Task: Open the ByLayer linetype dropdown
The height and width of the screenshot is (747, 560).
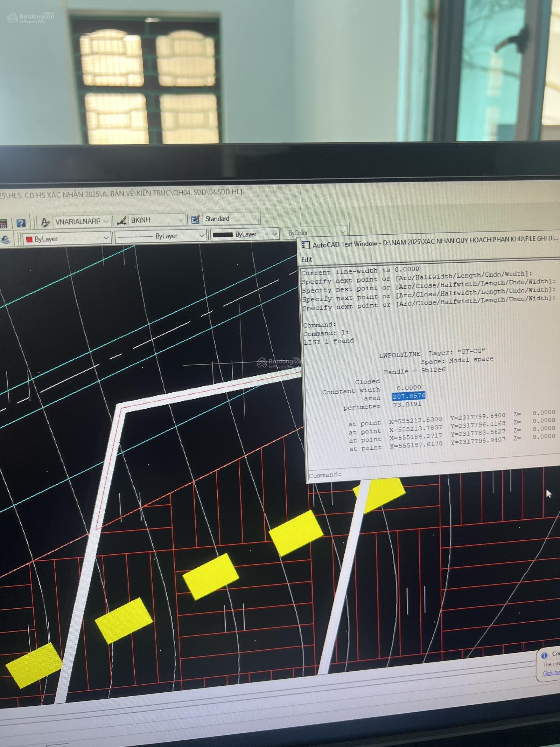Action: pyautogui.click(x=201, y=235)
